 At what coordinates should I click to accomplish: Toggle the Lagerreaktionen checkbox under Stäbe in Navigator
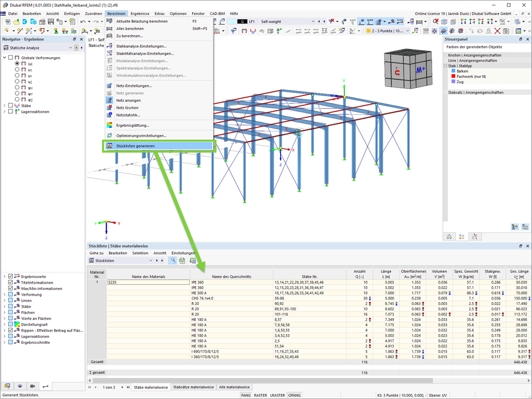10,111
